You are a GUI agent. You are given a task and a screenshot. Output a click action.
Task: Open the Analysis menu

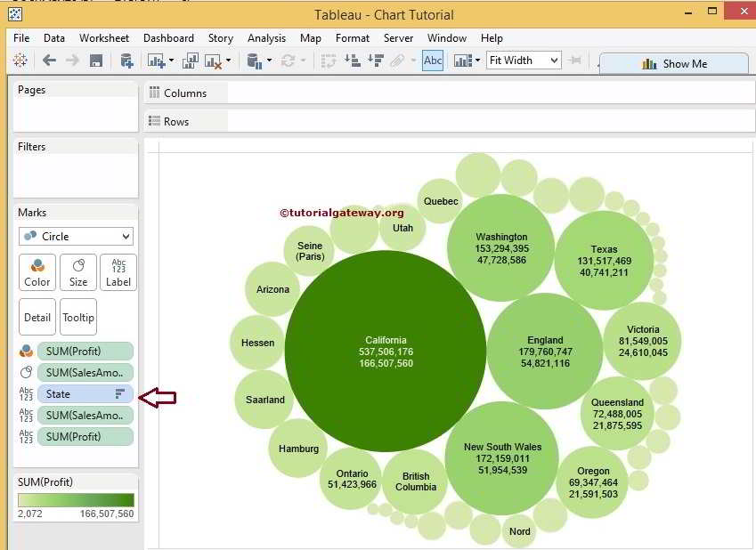pyautogui.click(x=266, y=38)
